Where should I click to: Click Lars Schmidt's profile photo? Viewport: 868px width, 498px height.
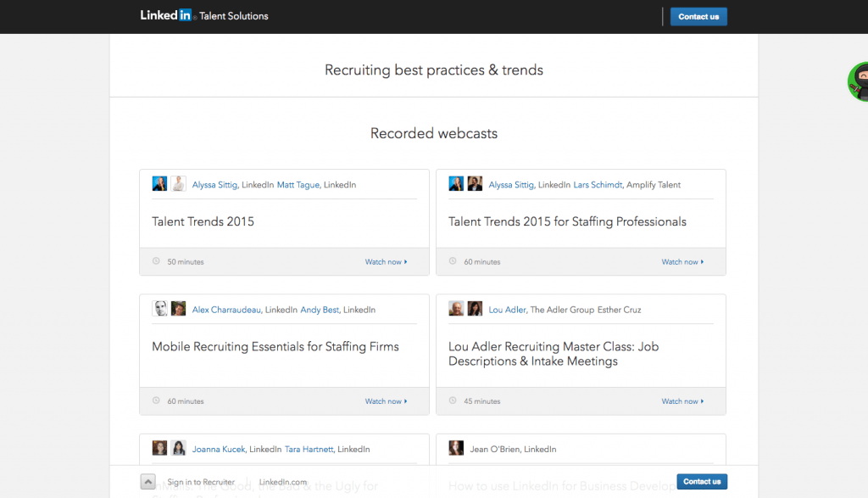475,184
